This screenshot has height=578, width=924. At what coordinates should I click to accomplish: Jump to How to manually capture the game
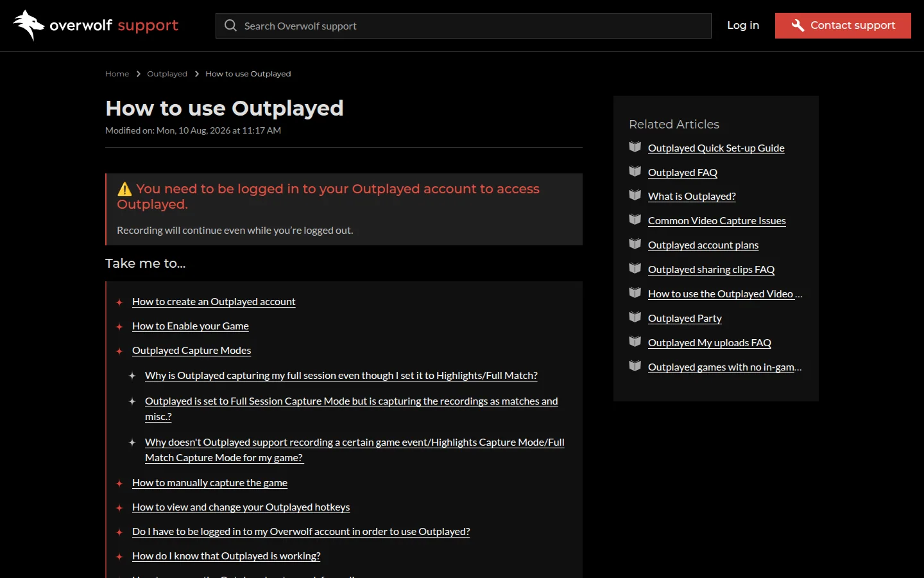click(210, 483)
